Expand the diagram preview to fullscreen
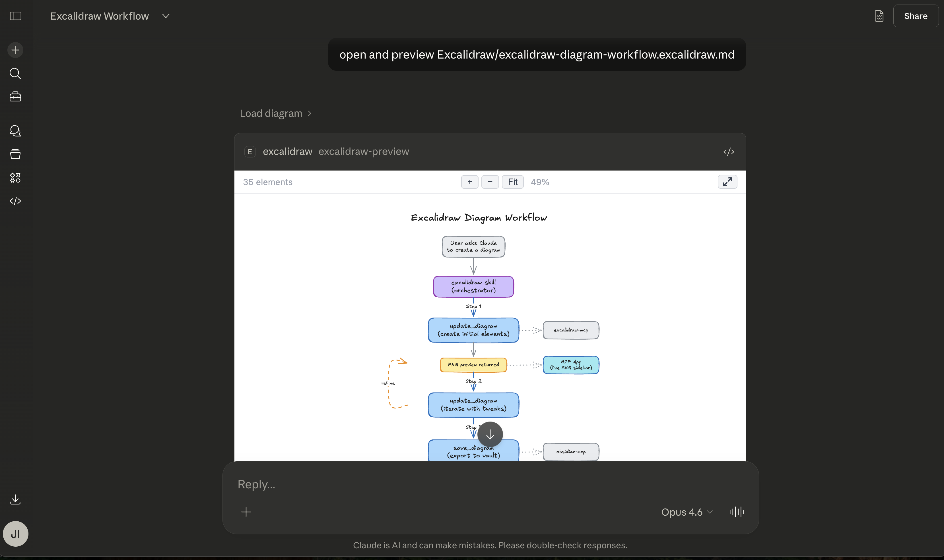944x560 pixels. tap(727, 182)
